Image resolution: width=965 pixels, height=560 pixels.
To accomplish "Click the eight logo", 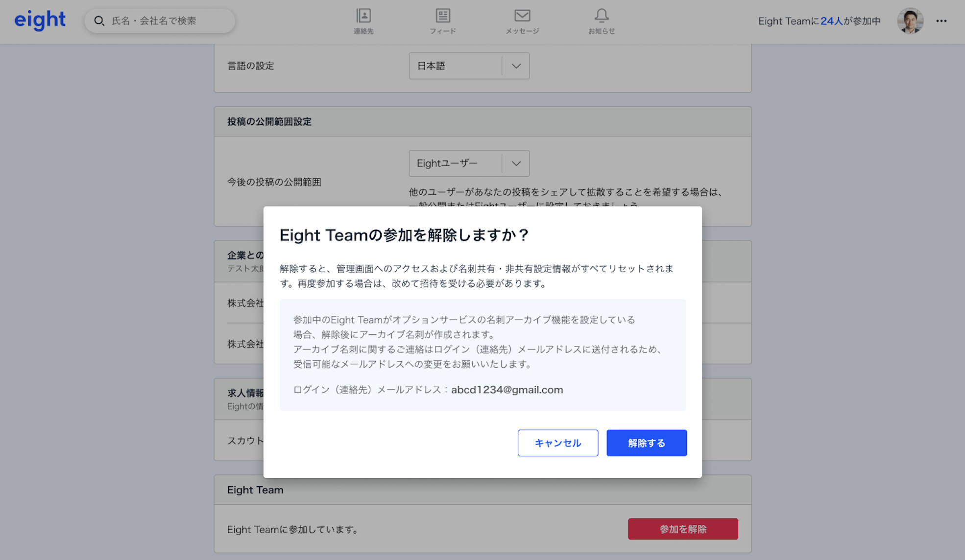I will coord(40,20).
